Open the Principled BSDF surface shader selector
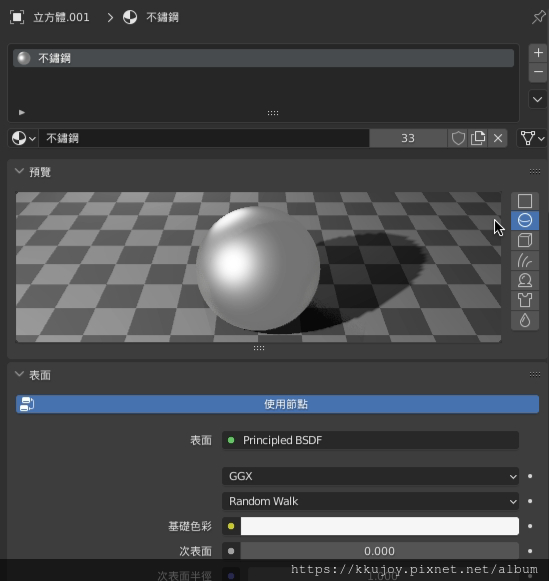549x581 pixels. (370, 440)
